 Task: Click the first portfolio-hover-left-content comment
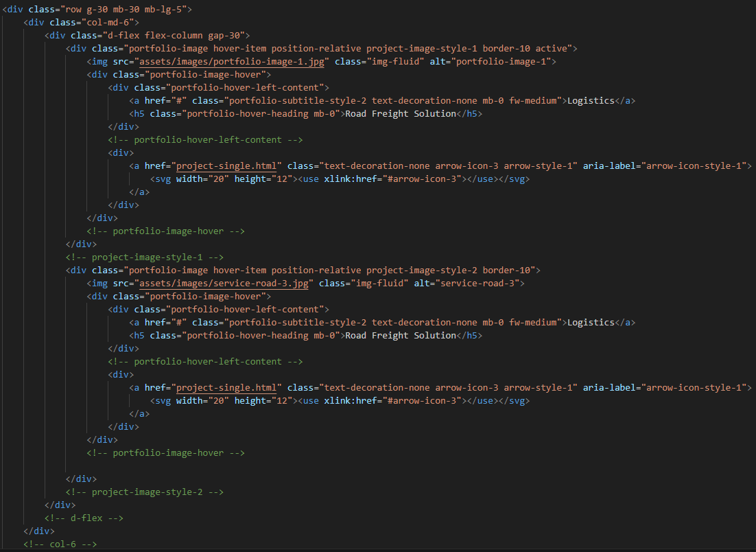205,140
